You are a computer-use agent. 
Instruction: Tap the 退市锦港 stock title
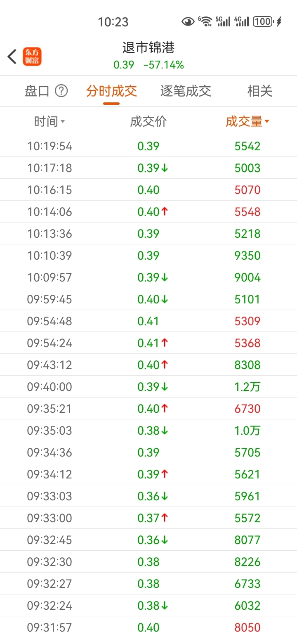point(148,48)
